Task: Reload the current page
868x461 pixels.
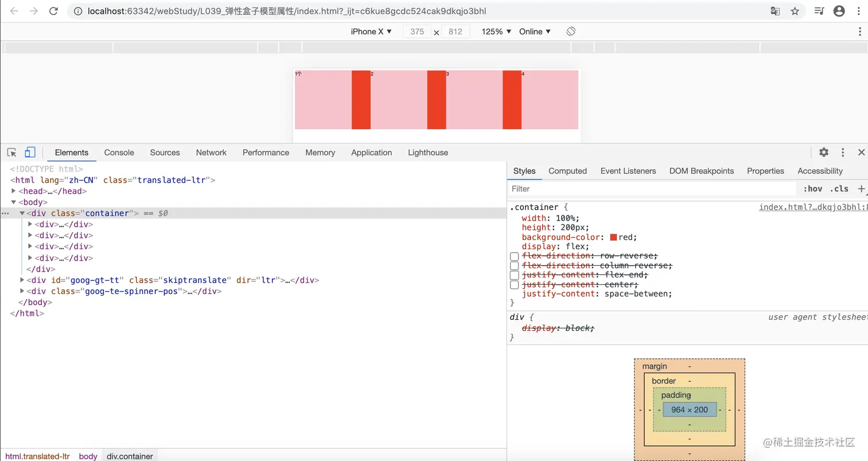Action: (x=53, y=11)
